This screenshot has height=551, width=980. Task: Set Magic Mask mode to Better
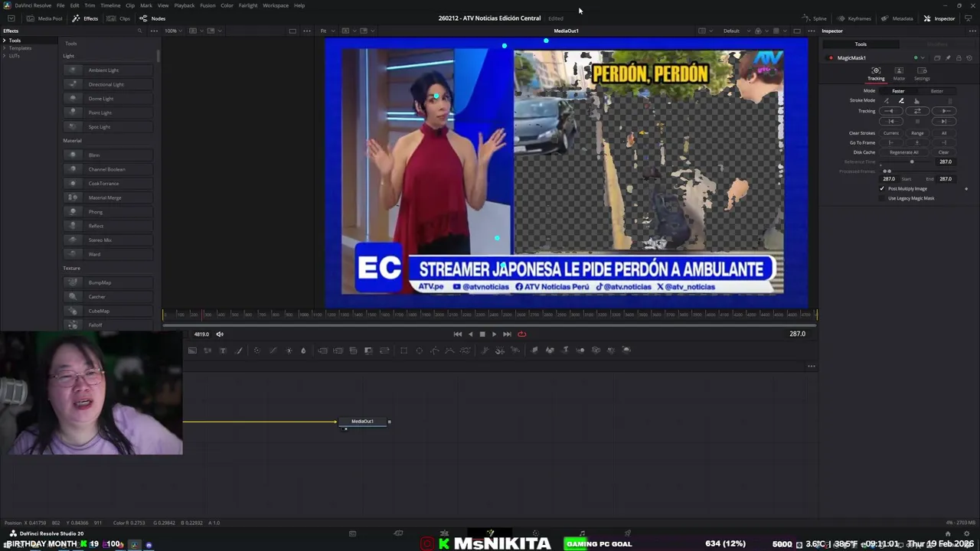[936, 91]
